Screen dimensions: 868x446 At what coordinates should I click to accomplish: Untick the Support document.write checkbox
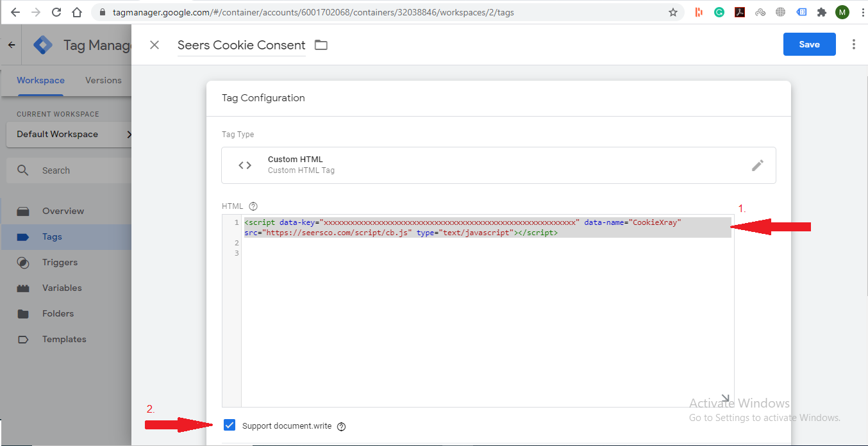pos(230,425)
